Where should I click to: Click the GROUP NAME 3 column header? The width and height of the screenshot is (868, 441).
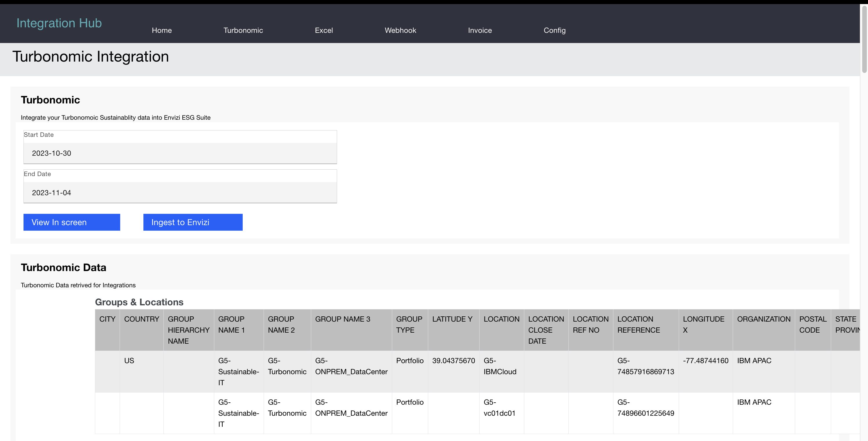point(342,319)
